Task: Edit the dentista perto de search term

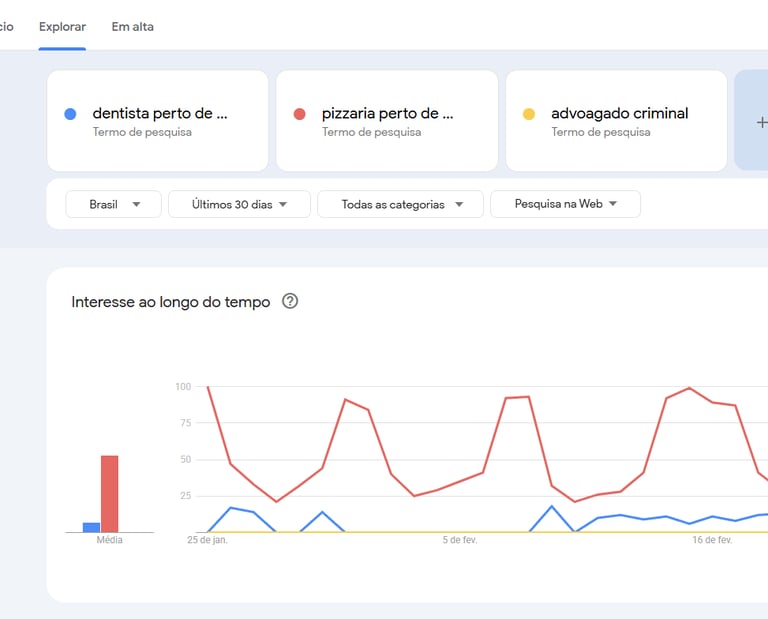Action: (x=160, y=114)
